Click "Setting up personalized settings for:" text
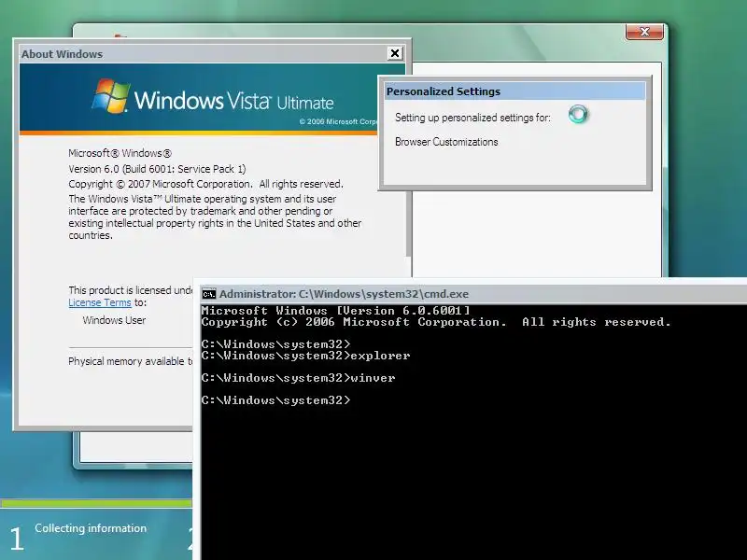Image resolution: width=747 pixels, height=560 pixels. [472, 118]
